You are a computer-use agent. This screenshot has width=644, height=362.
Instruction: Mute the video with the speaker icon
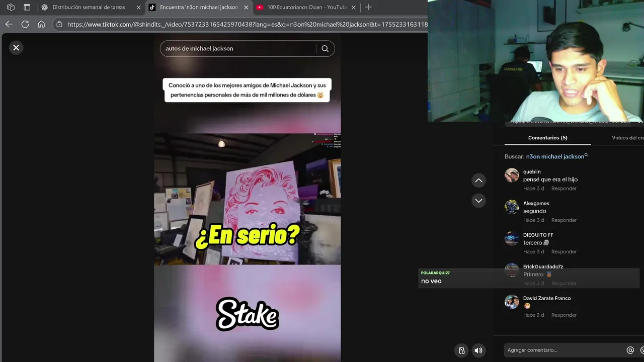point(478,350)
